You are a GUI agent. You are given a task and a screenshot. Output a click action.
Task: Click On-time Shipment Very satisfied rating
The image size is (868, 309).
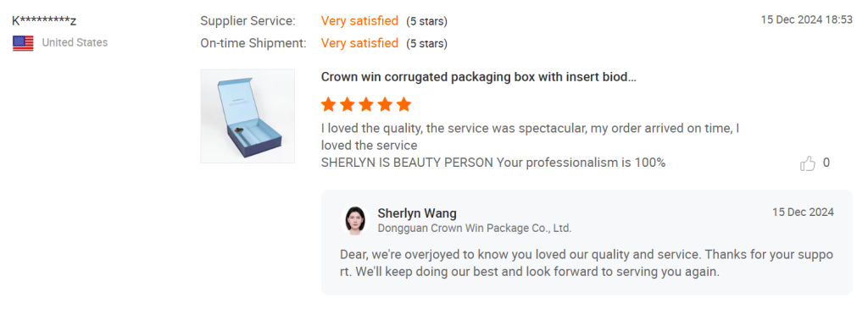(359, 43)
